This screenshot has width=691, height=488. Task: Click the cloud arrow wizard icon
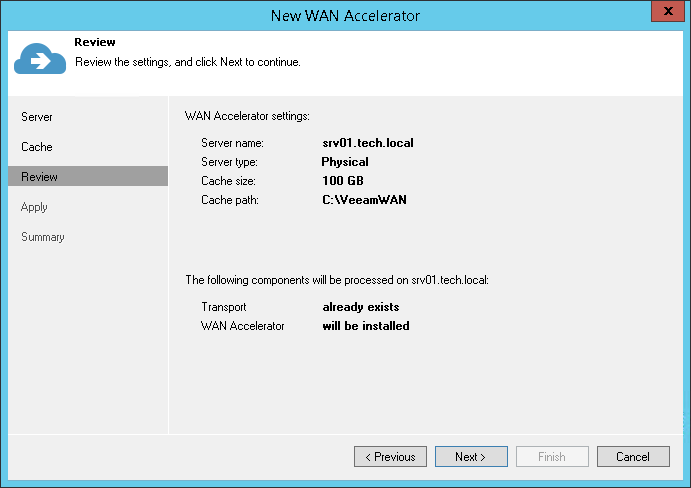(39, 59)
